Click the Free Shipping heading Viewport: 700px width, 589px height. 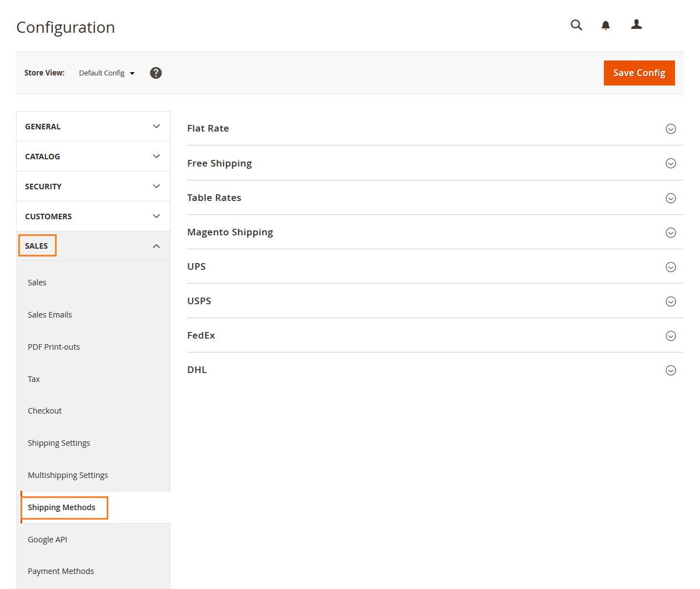coord(219,163)
